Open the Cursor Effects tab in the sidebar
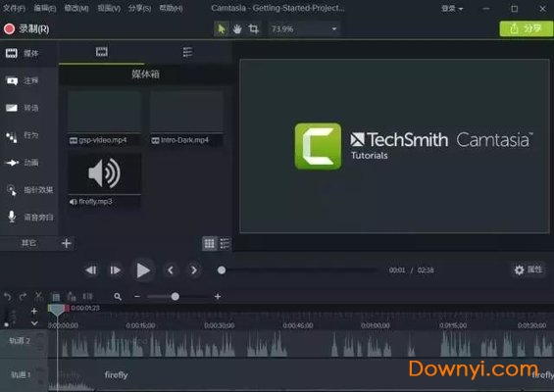Viewport: 554px width, 392px height. pos(29,190)
